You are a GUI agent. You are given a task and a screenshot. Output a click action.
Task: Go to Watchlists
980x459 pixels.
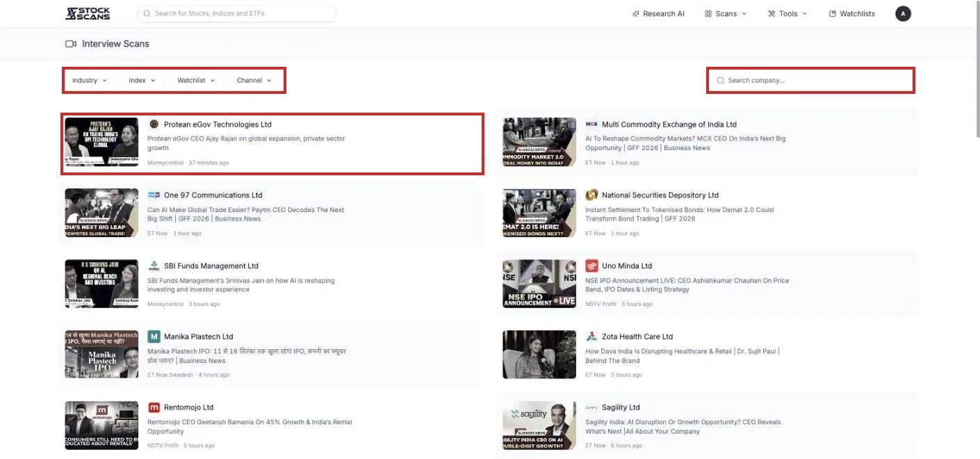point(852,14)
